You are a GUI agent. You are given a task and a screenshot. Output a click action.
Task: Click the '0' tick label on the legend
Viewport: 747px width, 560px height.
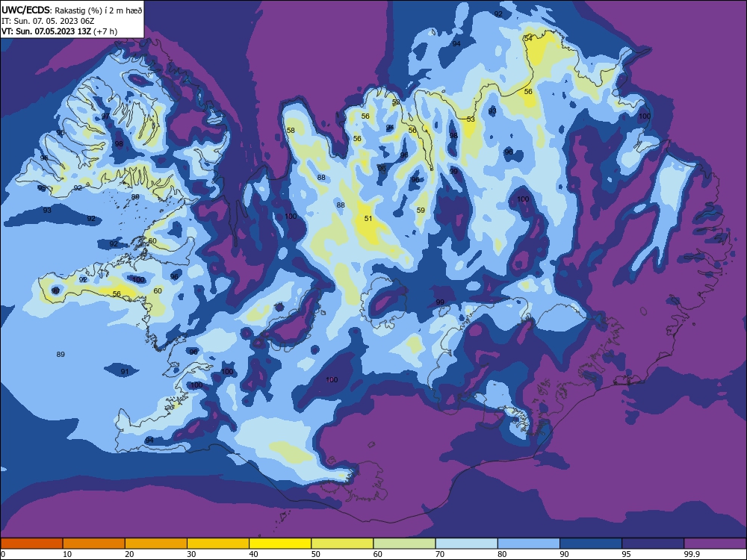tap(3, 554)
